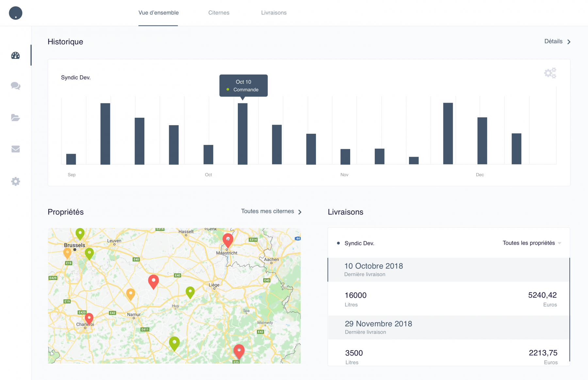This screenshot has height=380, width=588.
Task: Select the green pin east of Brussels
Action: [x=89, y=254]
